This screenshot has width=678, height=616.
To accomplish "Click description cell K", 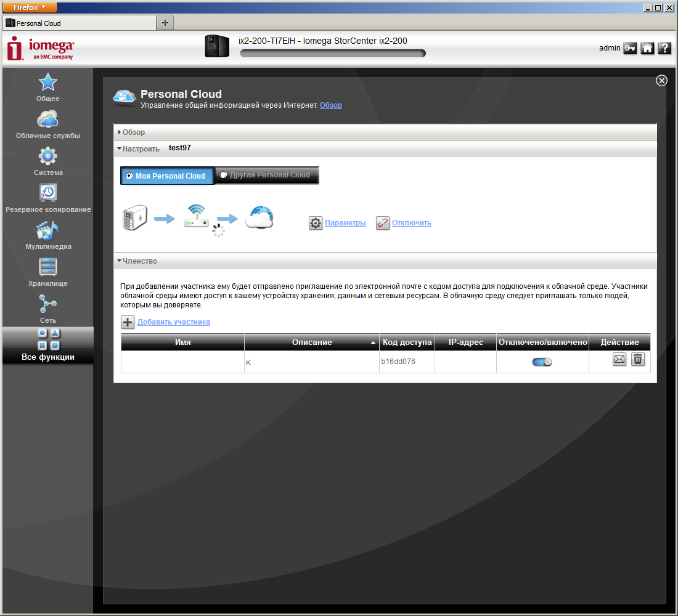I will point(312,362).
